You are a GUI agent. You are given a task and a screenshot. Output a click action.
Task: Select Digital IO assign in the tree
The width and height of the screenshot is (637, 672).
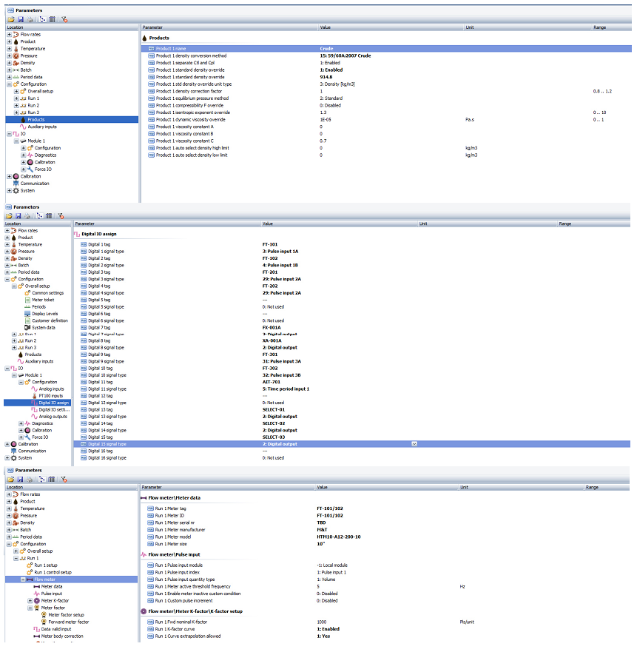pyautogui.click(x=53, y=403)
